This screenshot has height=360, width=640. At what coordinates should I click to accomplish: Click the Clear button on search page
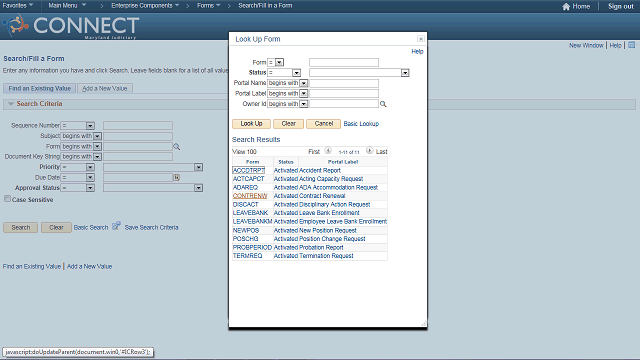click(x=56, y=227)
